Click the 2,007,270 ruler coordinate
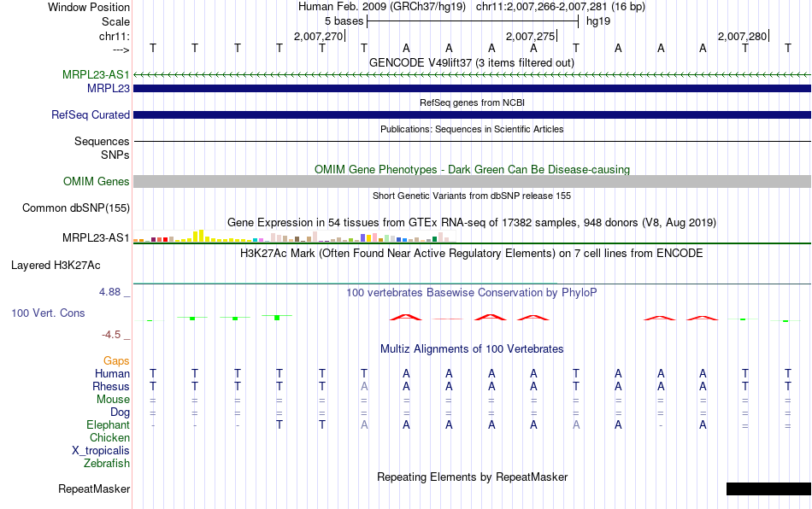 pos(319,36)
